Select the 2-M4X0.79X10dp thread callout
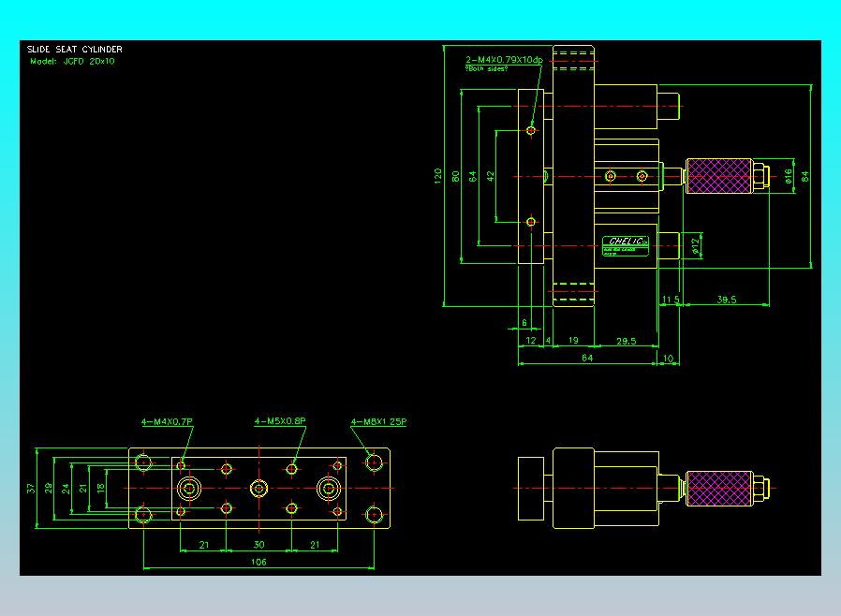 click(504, 60)
